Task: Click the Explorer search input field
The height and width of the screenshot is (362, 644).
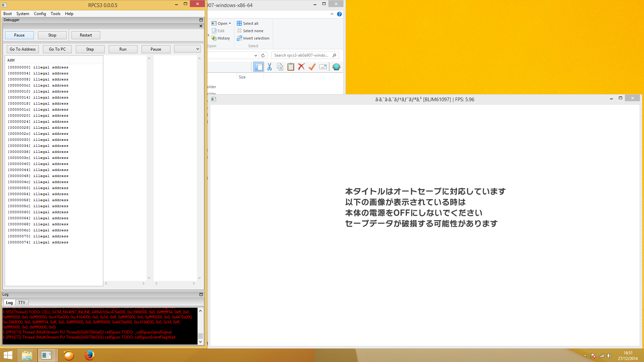Action: 302,55
